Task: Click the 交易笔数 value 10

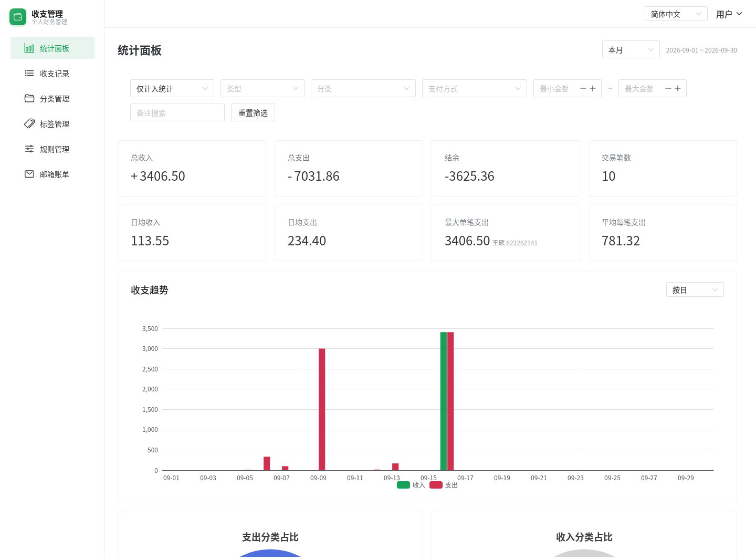Action: pos(608,176)
